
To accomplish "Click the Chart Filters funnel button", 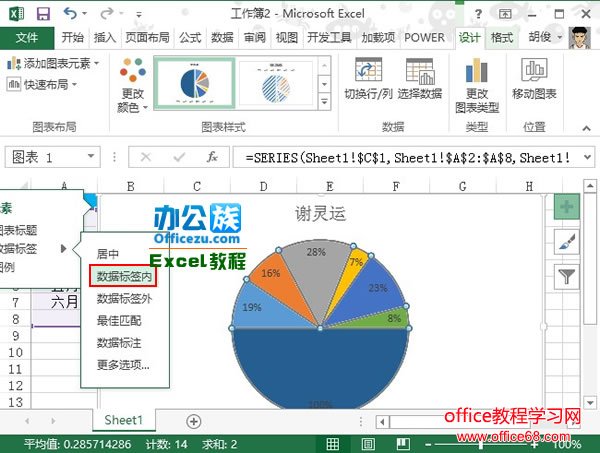I will [x=567, y=276].
